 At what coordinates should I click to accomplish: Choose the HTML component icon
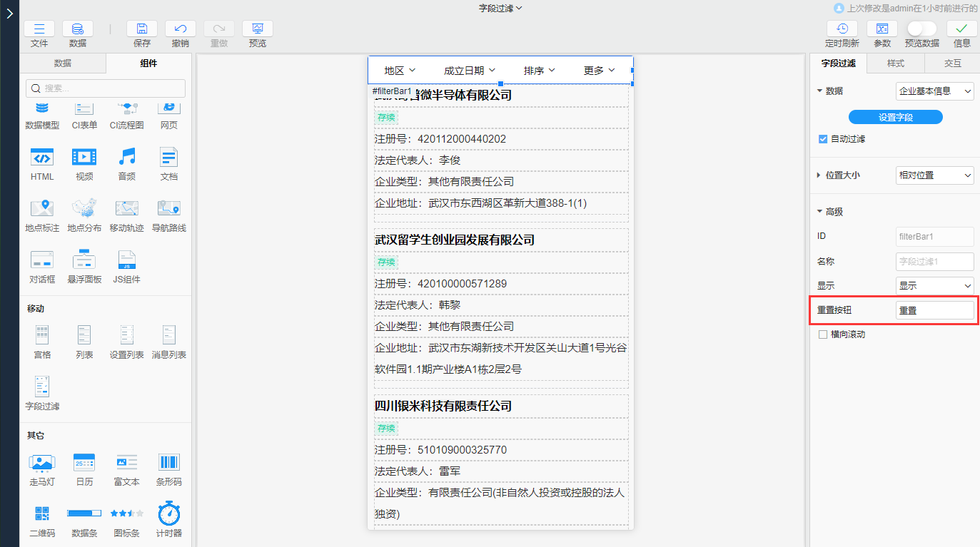(42, 157)
